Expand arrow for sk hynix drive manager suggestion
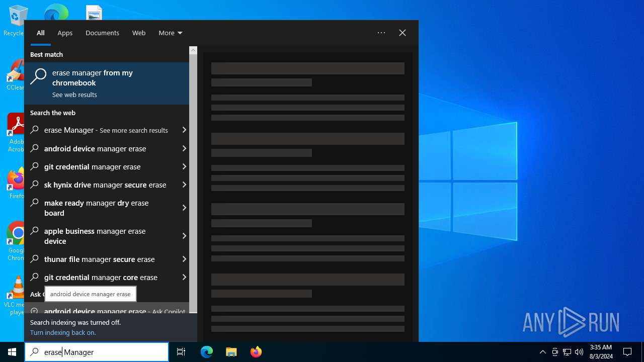The height and width of the screenshot is (362, 644). tap(184, 185)
